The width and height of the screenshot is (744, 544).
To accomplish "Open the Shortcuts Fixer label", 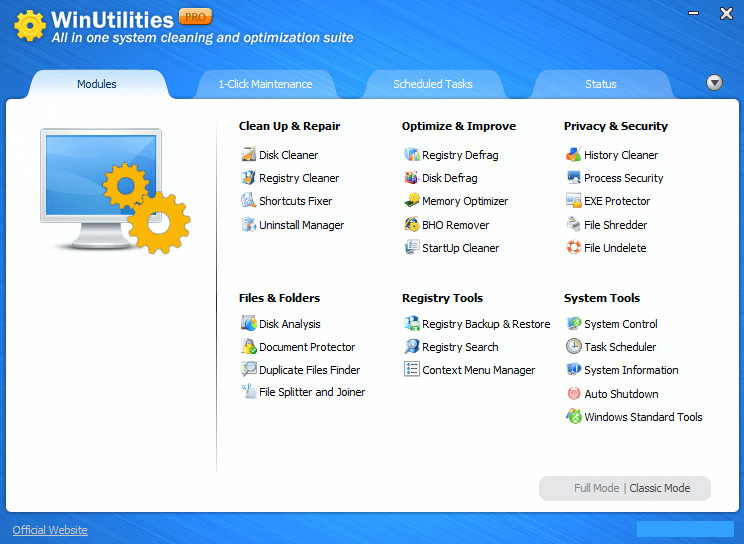I will point(296,201).
